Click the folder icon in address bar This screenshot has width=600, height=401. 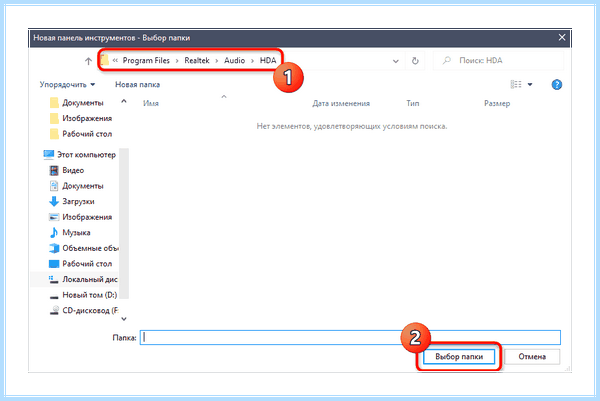pos(105,60)
